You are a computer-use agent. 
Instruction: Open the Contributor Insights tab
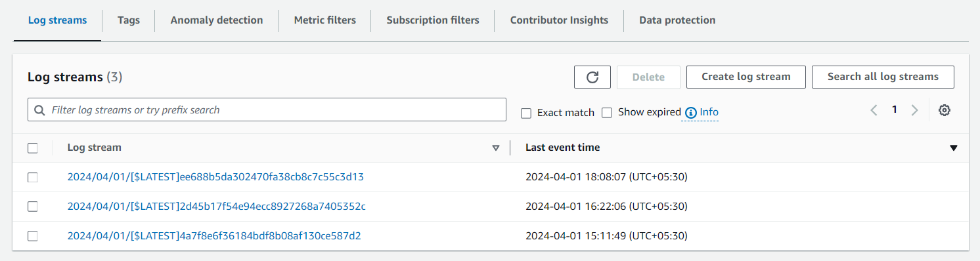[559, 20]
